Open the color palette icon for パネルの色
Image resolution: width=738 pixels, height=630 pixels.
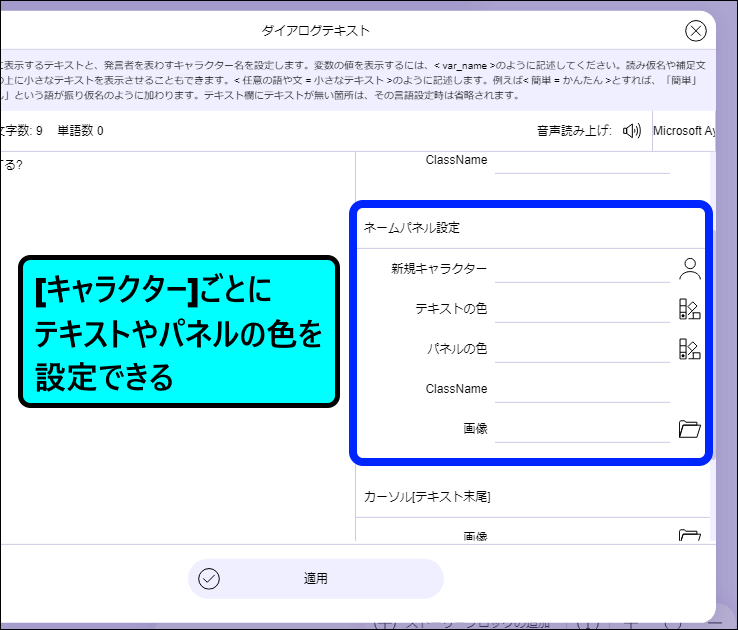coord(689,349)
